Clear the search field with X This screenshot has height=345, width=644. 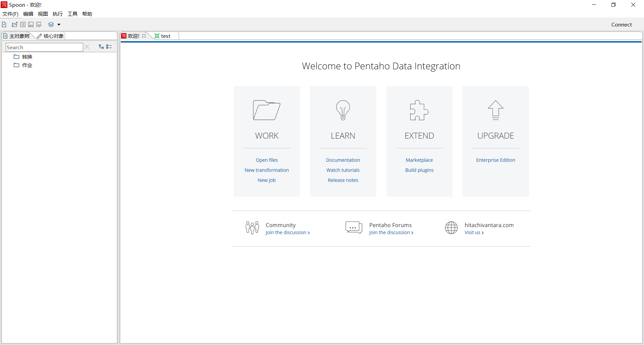click(87, 47)
